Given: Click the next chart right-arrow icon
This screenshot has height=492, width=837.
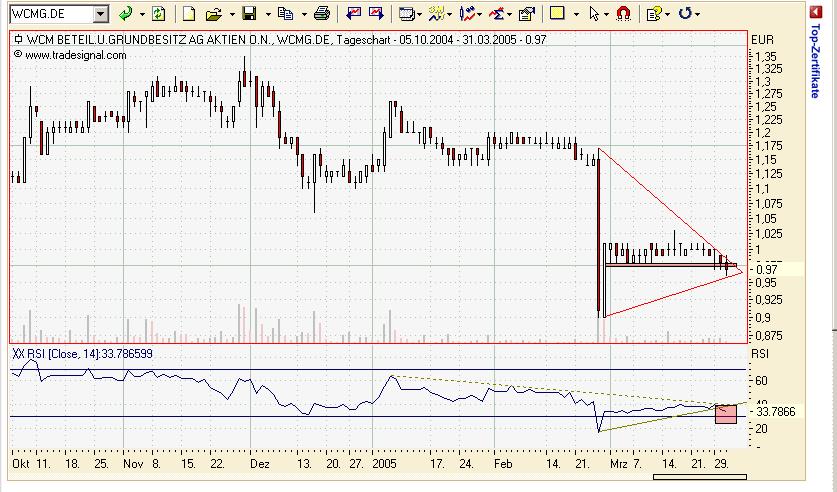Looking at the screenshot, I should tap(376, 13).
